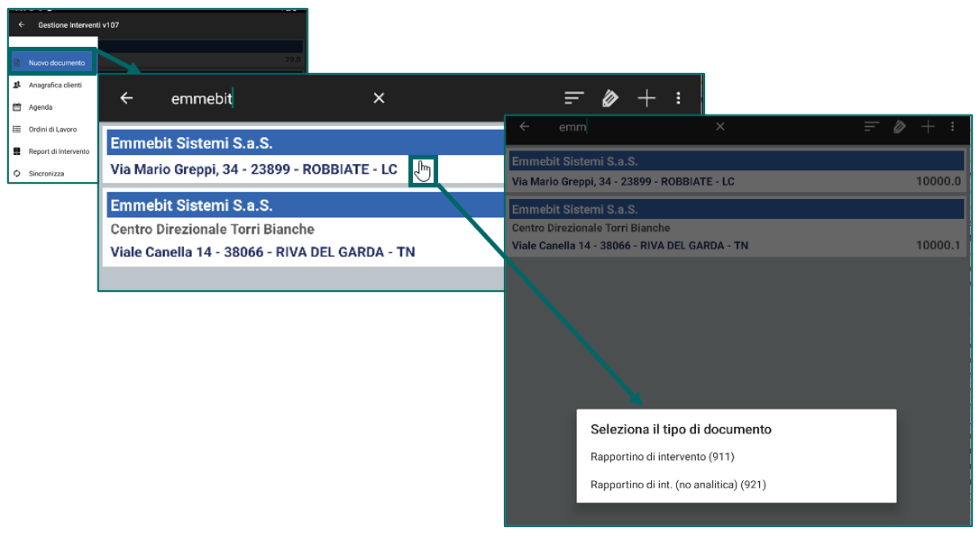Click the Ordini di Lavoro list icon
Image resolution: width=980 pixels, height=536 pixels.
(17, 130)
